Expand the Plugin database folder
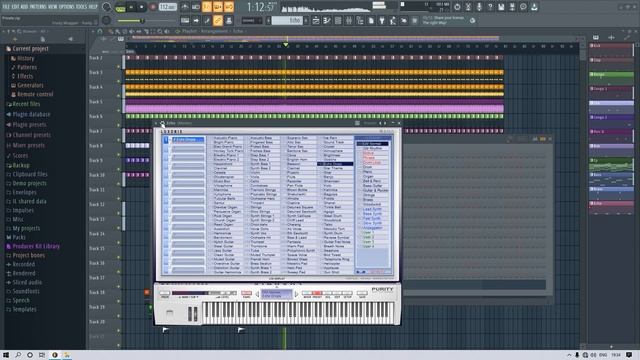Viewport: 640px width, 360px height. [31, 115]
